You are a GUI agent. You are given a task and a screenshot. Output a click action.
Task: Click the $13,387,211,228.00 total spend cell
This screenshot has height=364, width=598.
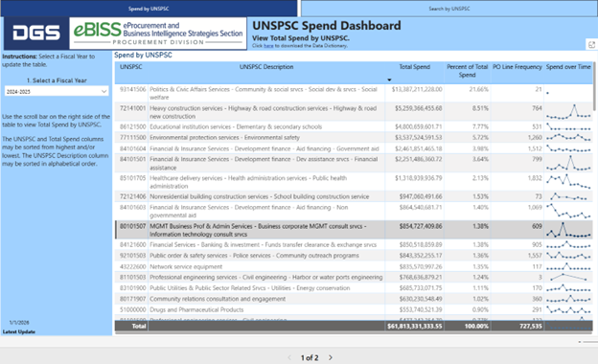417,89
